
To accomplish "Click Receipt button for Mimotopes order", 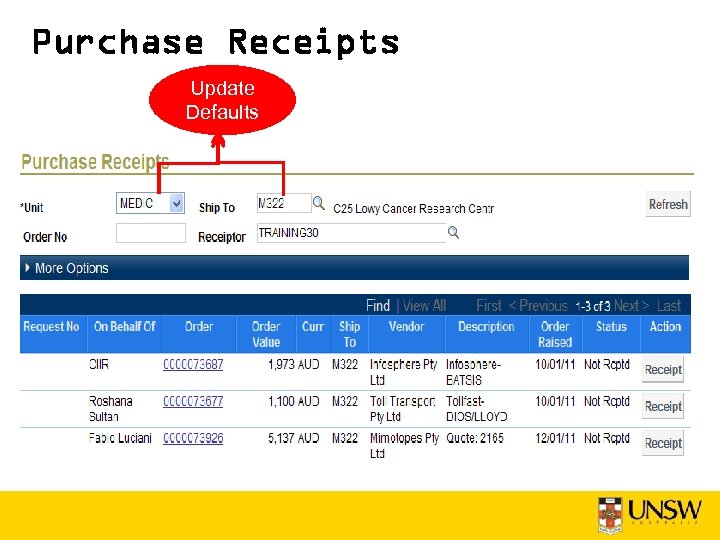I will [663, 443].
